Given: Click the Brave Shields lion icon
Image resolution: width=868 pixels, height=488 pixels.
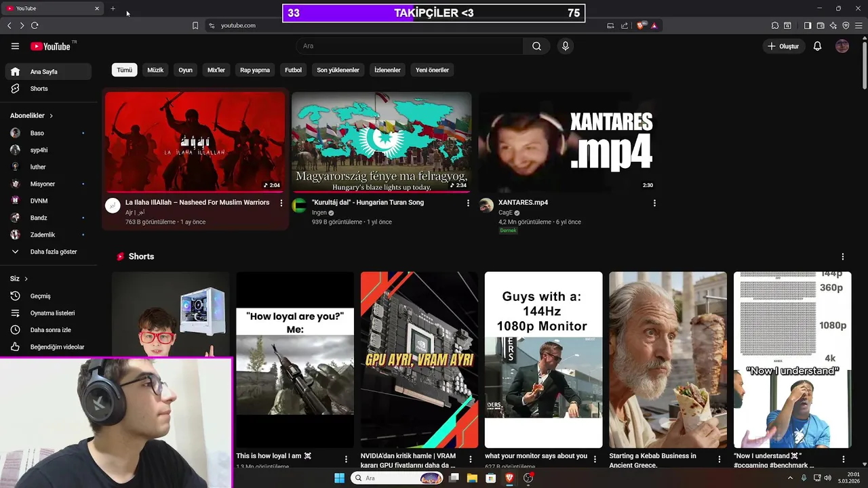Looking at the screenshot, I should (x=641, y=26).
